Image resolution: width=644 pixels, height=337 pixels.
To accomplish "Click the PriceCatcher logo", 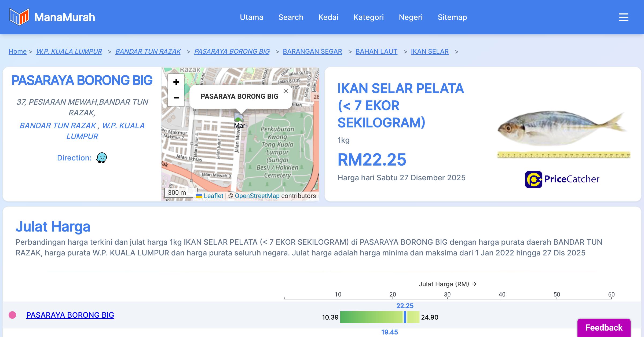I will point(562,179).
